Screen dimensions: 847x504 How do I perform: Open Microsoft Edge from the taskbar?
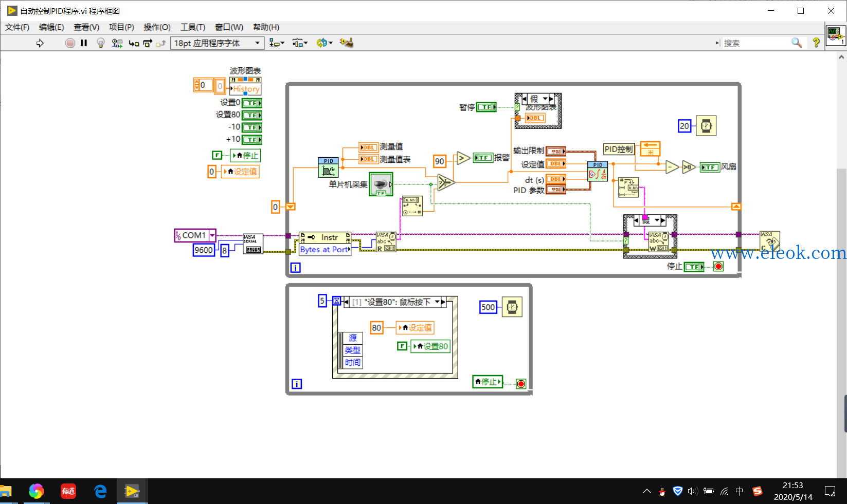tap(100, 491)
